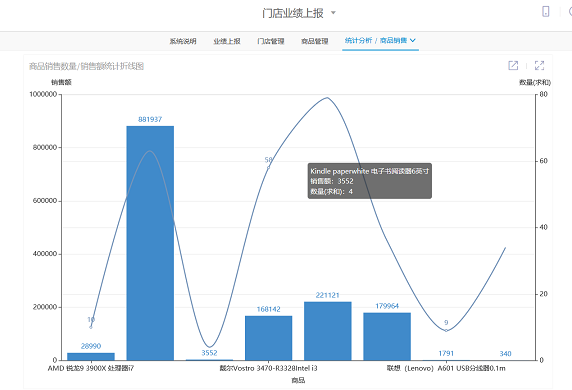
Task: Click the 销售额 left axis title
Action: pos(61,82)
